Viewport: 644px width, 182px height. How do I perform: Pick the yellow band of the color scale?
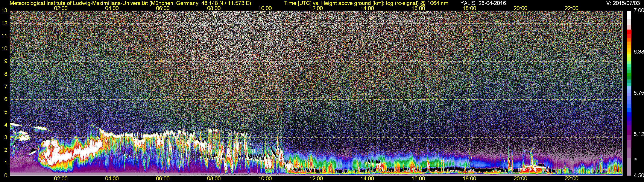pyautogui.click(x=629, y=54)
